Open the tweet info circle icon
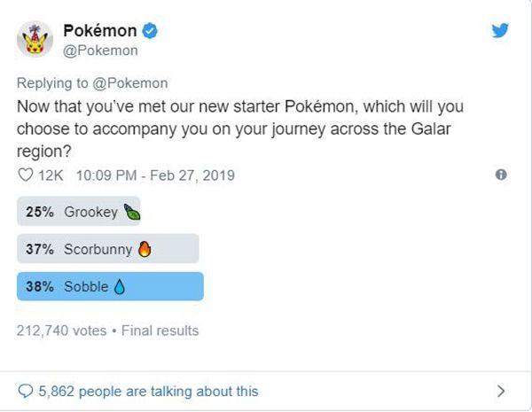 501,175
